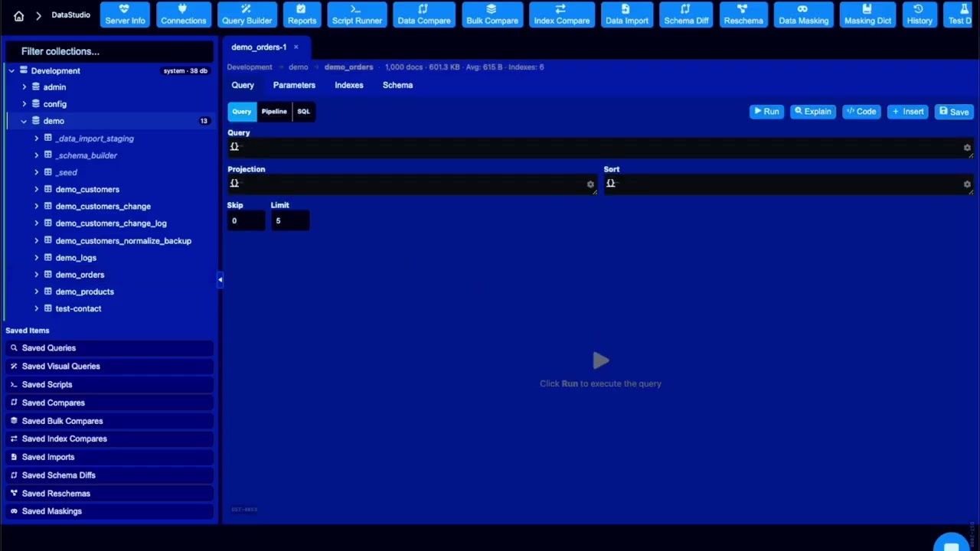980x551 pixels.
Task: Switch to the Parameters tab
Action: click(294, 85)
